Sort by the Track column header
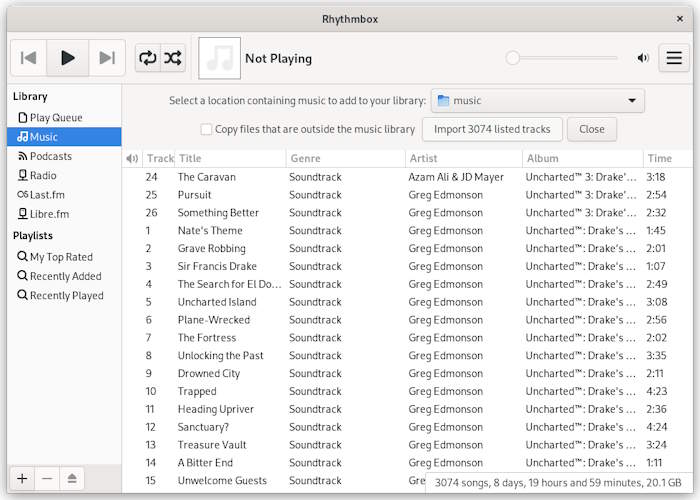 point(159,158)
